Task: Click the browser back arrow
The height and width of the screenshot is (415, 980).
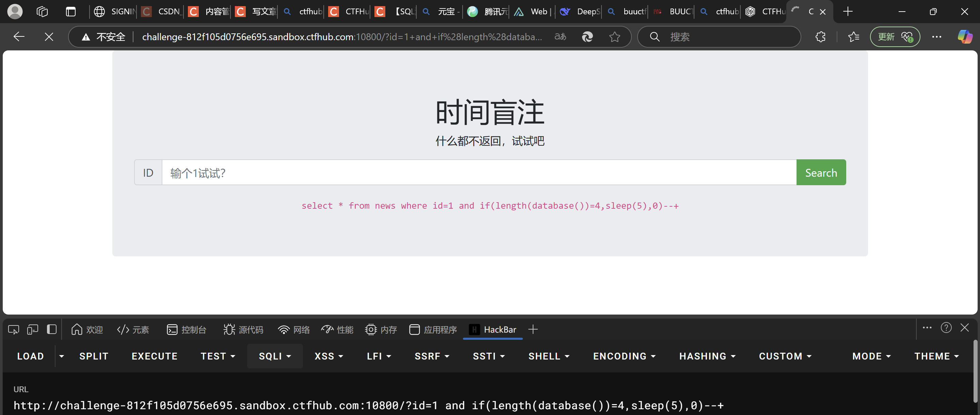Action: click(19, 37)
